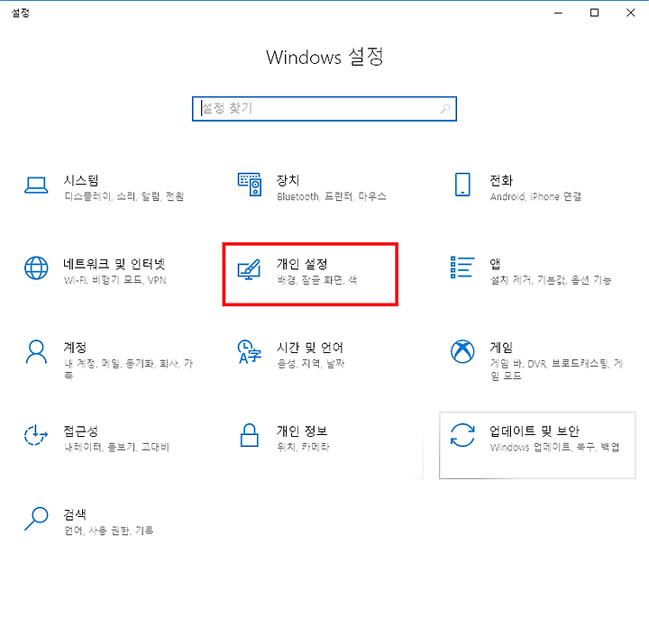Select 계정 settings title
This screenshot has height=644, width=649.
75,348
